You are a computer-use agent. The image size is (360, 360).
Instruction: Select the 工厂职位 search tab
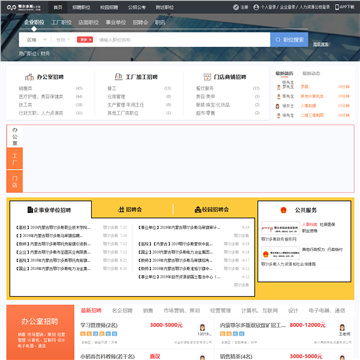point(61,22)
